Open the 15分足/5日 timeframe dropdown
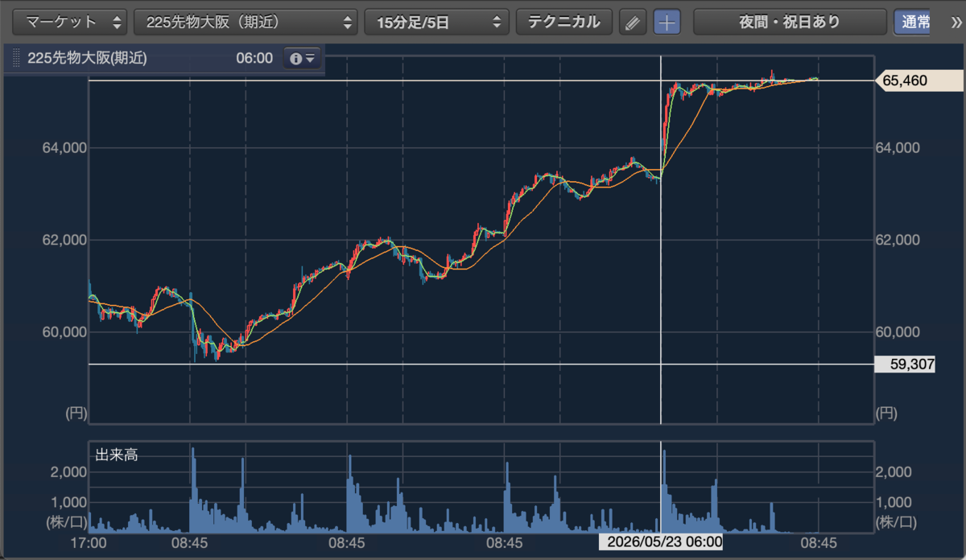 [x=437, y=22]
